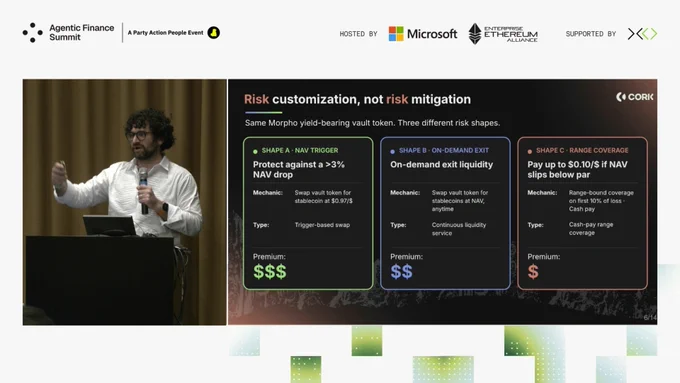Click the 'Premium:' label in Shape C card
This screenshot has height=383, width=680.
[543, 257]
